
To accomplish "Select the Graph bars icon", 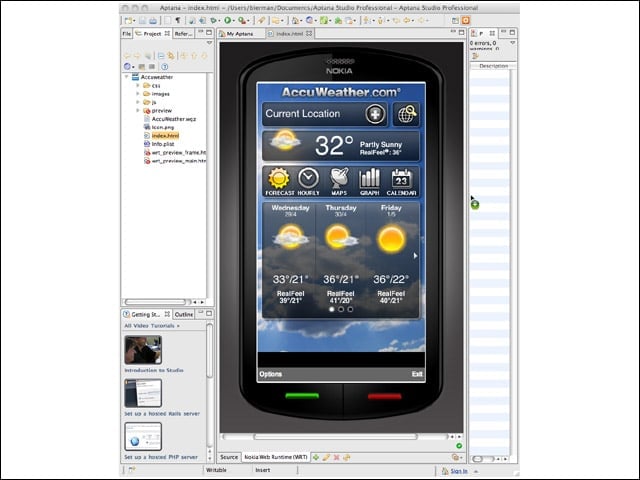I will point(369,182).
